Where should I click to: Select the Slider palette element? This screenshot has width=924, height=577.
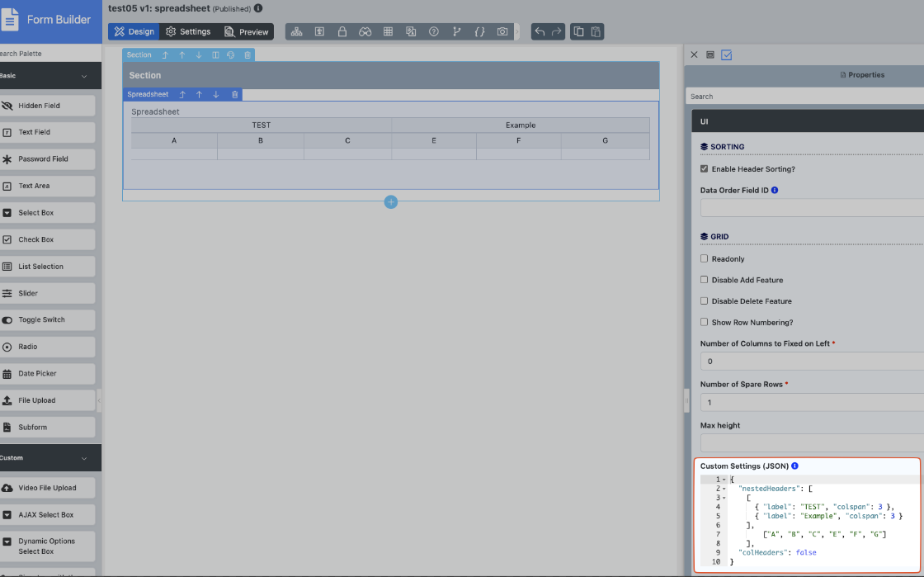pos(48,293)
